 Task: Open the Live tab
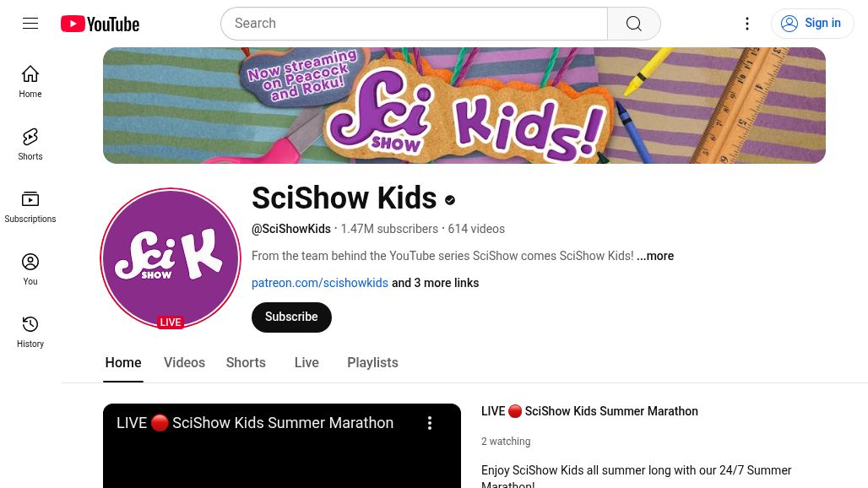click(307, 362)
